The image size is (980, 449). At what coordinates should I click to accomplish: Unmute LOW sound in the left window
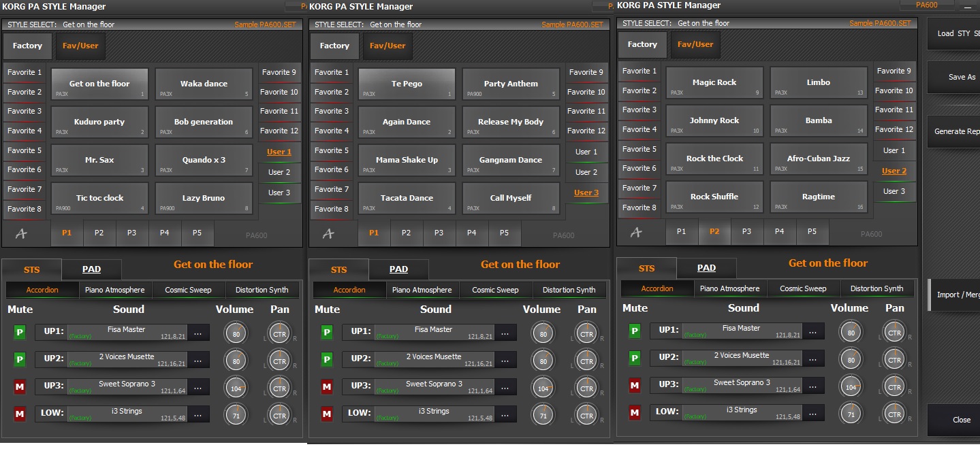point(20,414)
